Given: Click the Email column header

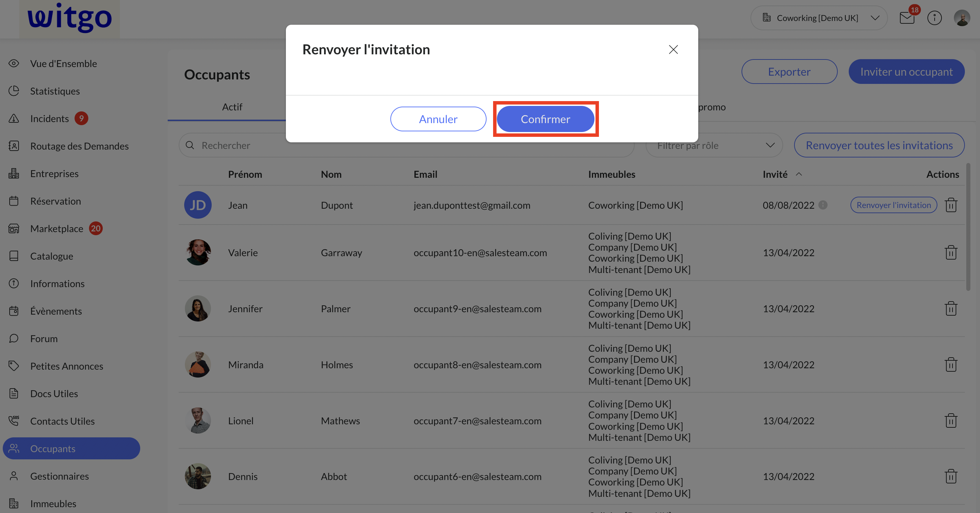Looking at the screenshot, I should click(x=425, y=174).
